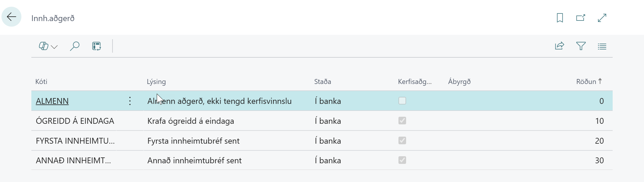Sort by the Röðun column header
The width and height of the screenshot is (644, 182).
click(586, 82)
